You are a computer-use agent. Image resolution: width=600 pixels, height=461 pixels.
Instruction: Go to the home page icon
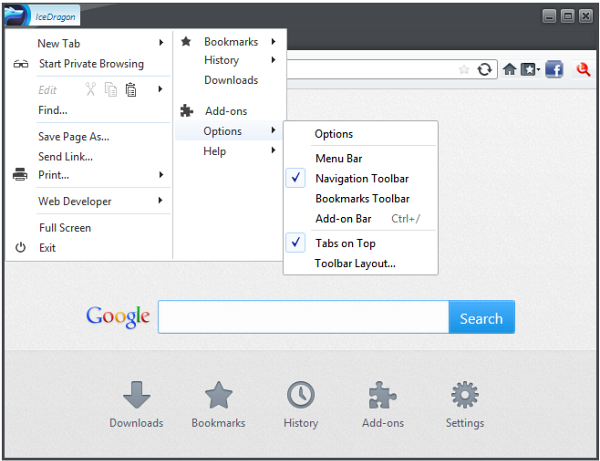click(509, 69)
